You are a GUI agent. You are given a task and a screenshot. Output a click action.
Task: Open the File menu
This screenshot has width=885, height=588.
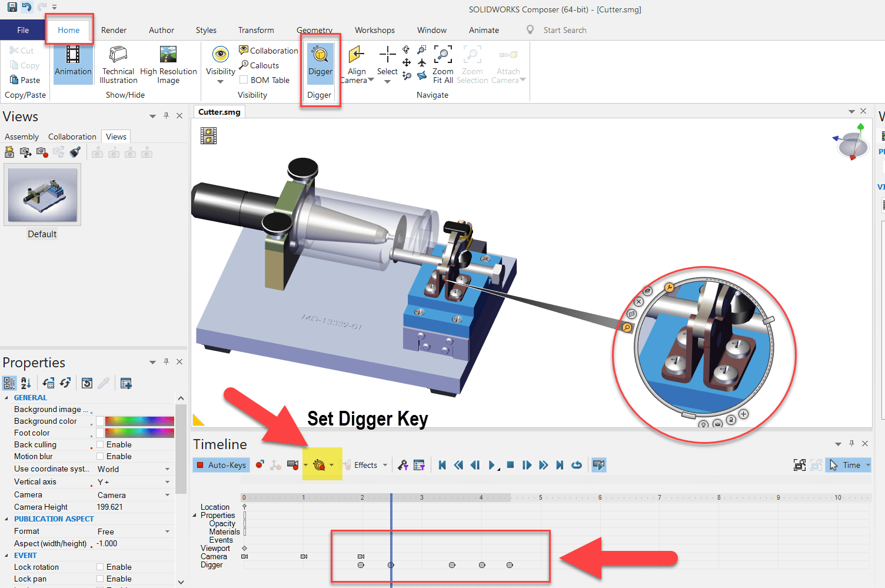coord(23,30)
